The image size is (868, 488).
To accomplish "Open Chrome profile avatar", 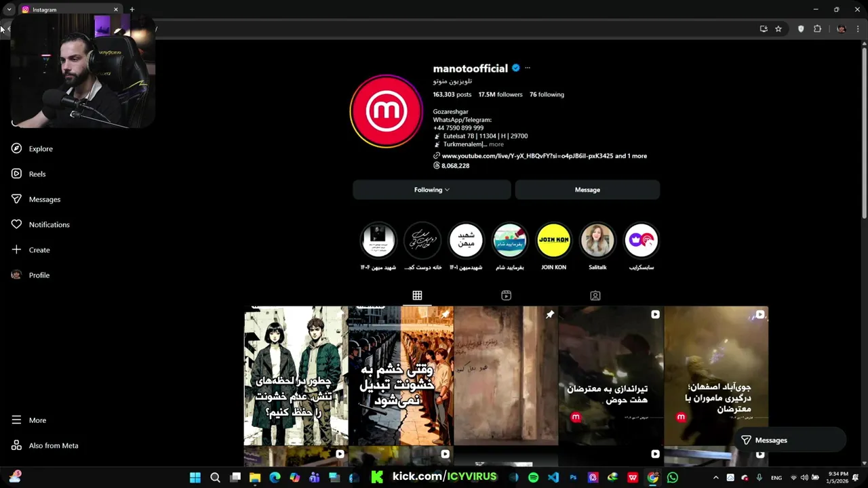I will [x=842, y=28].
